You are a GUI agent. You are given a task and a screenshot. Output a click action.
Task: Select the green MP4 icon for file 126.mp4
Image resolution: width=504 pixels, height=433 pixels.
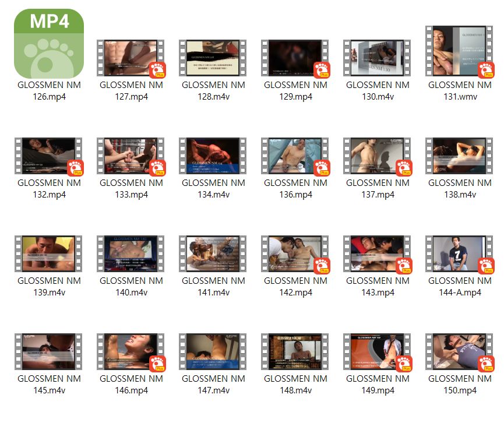tap(49, 43)
